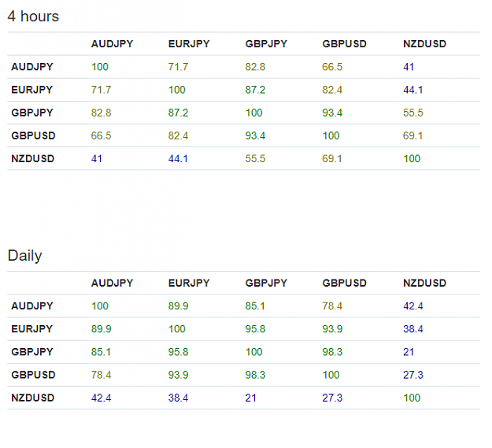492x448 pixels.
Task: Select GBPJPY column header in 4 hours table
Action: pyautogui.click(x=266, y=43)
